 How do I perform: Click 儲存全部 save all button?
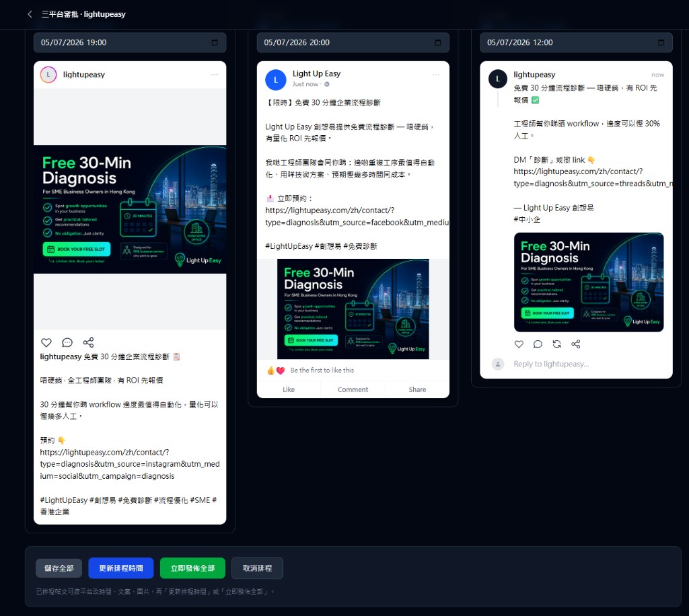click(59, 568)
